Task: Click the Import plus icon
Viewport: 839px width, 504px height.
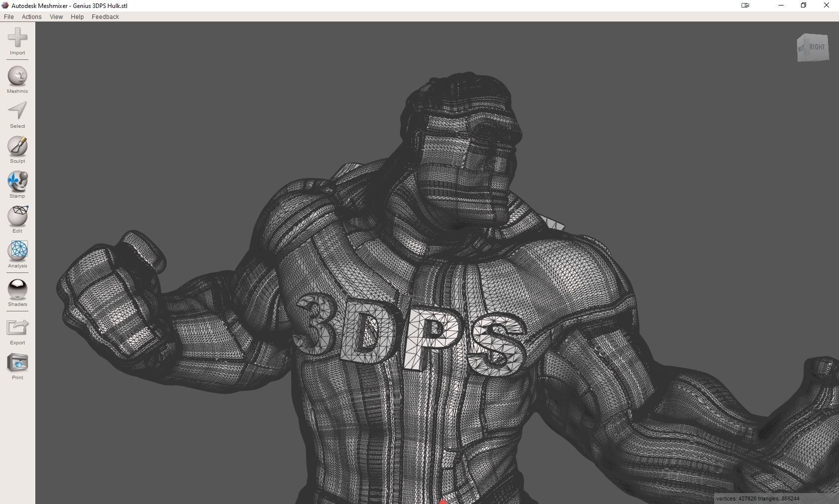Action: click(17, 38)
